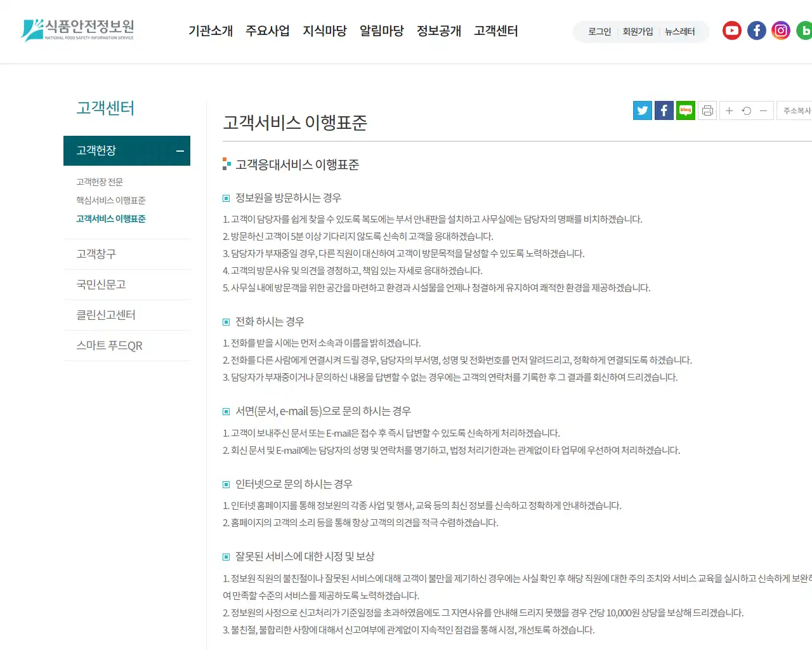Share page via Twitter icon

643,110
